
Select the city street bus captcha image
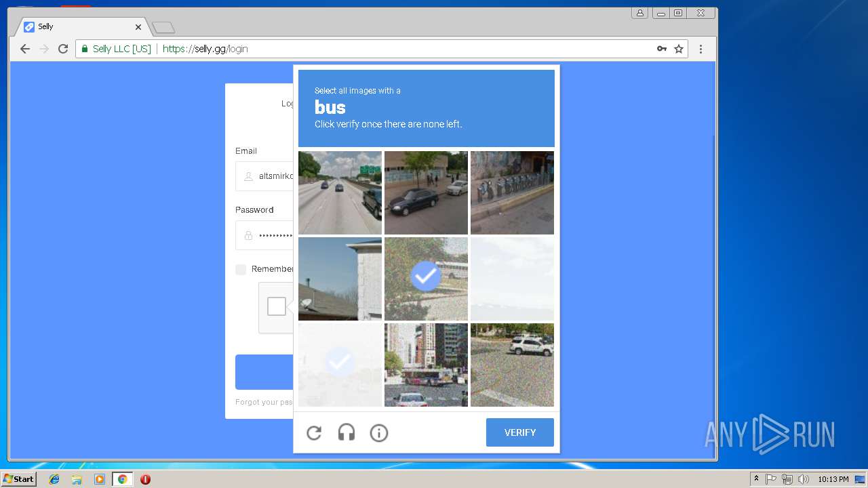pyautogui.click(x=426, y=365)
